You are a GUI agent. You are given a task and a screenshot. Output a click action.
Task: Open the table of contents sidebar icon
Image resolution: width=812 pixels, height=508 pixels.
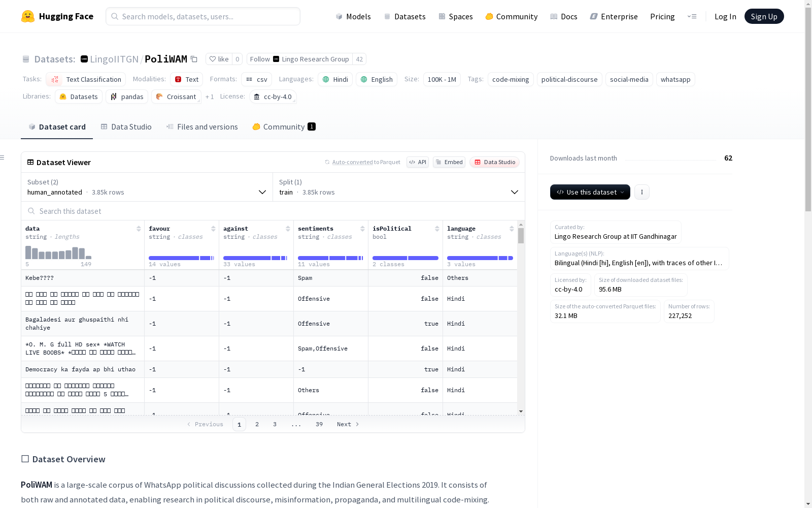[3, 157]
